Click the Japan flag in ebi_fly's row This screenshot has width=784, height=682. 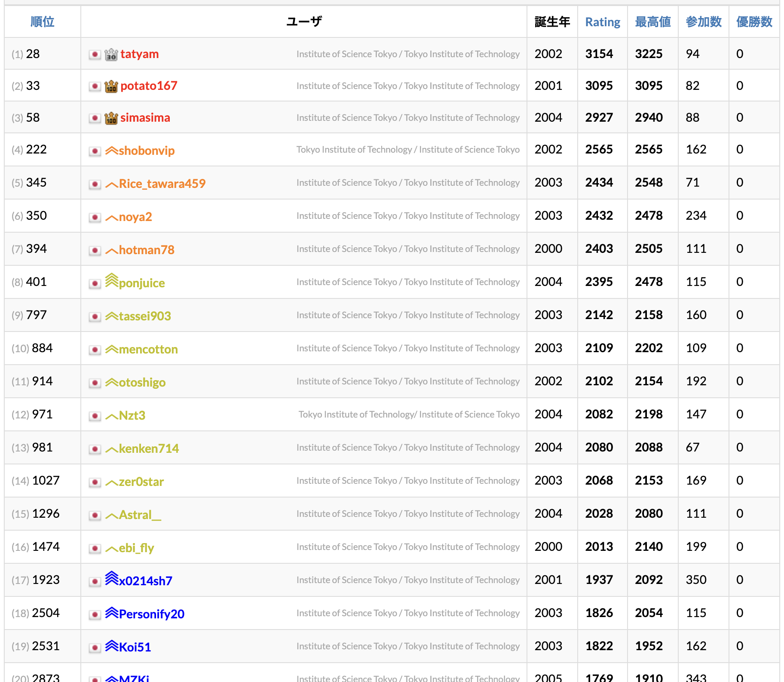pos(95,549)
